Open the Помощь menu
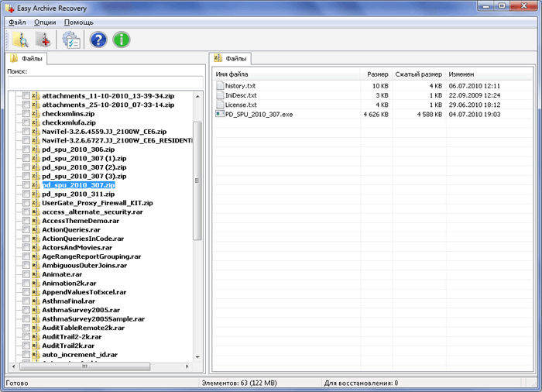Viewport: 542px width, 392px height. (78, 22)
